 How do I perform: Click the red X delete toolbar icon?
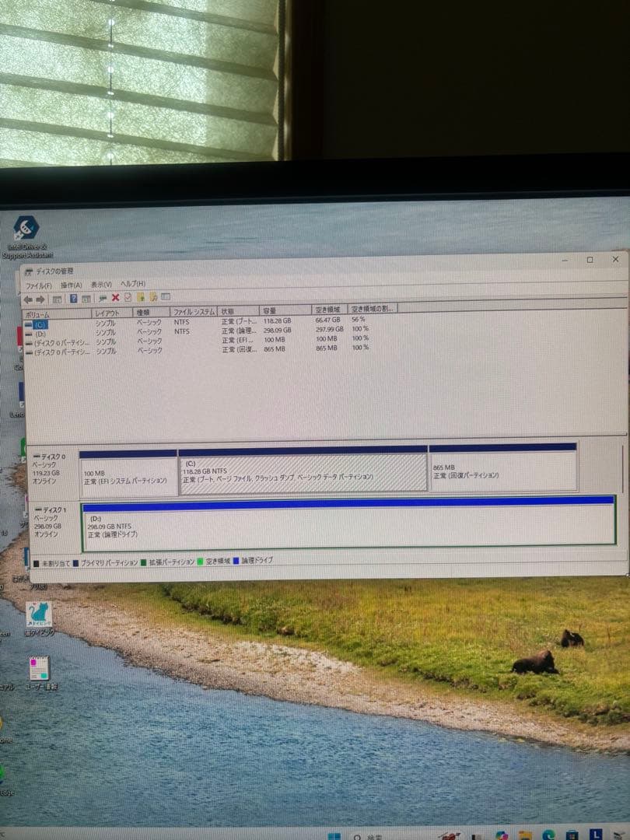(x=116, y=298)
